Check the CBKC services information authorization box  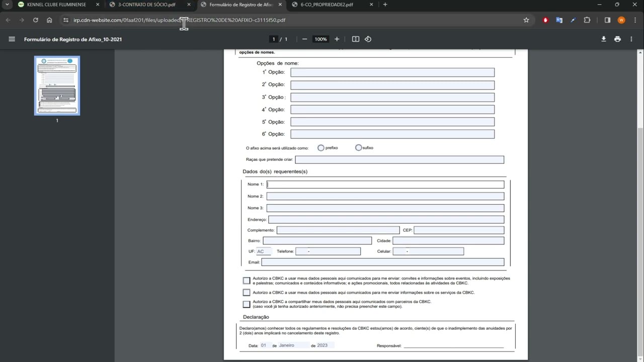pyautogui.click(x=247, y=293)
